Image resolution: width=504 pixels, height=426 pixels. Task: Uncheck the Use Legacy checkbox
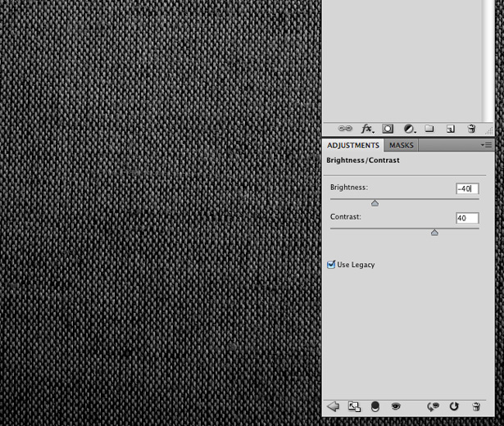(331, 265)
